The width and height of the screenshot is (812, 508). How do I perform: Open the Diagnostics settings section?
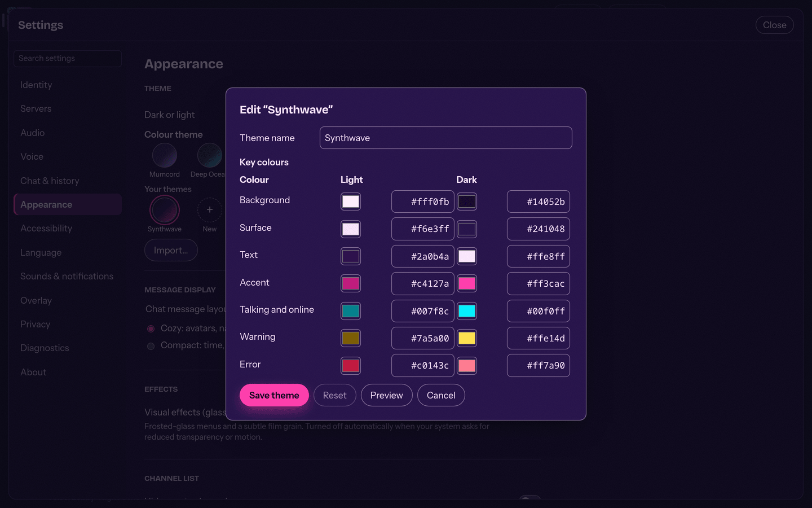tap(68, 348)
